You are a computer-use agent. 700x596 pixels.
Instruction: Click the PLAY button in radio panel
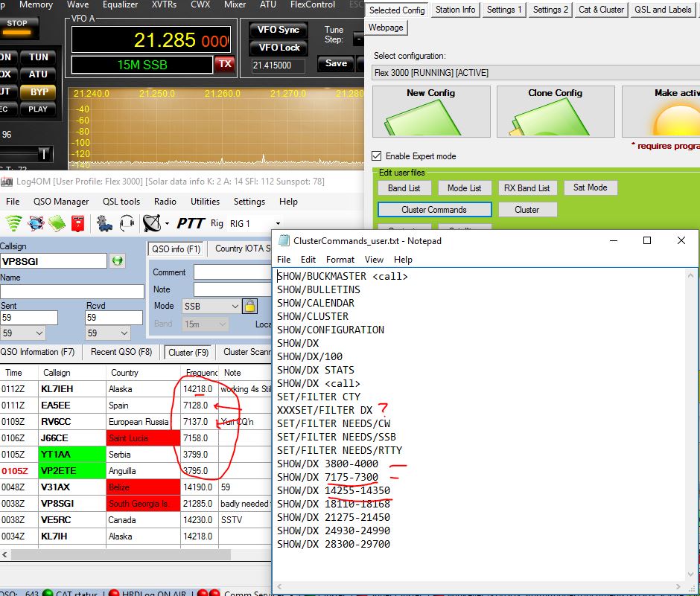pyautogui.click(x=39, y=109)
